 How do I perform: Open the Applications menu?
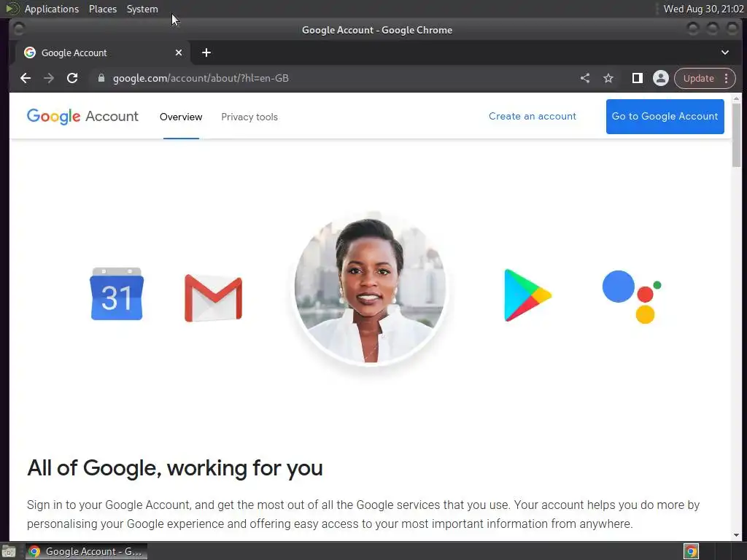(52, 9)
